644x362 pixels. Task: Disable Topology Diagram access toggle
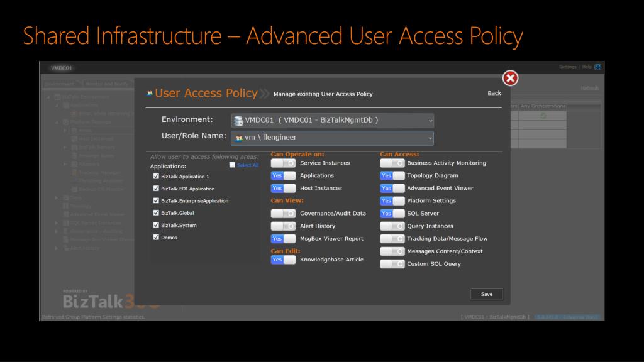pyautogui.click(x=392, y=176)
